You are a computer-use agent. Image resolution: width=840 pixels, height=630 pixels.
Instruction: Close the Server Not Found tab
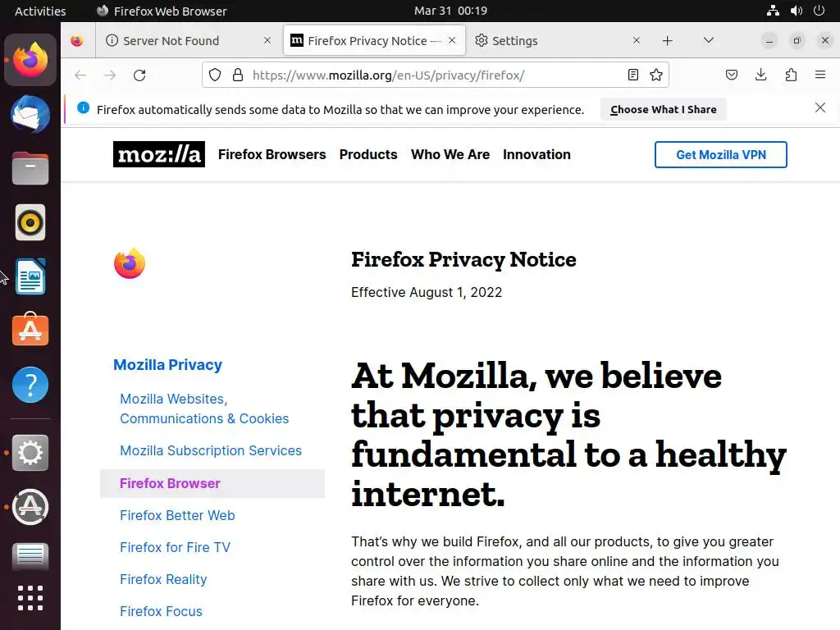click(267, 41)
